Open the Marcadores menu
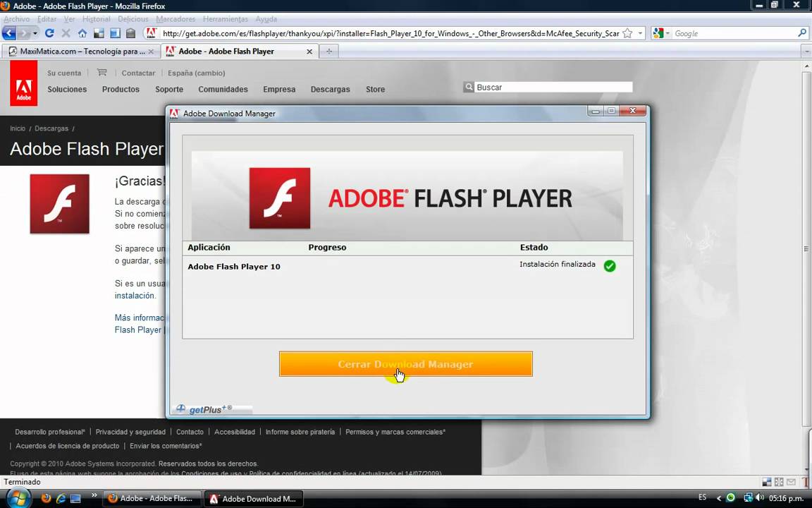This screenshot has height=508, width=812. point(176,18)
